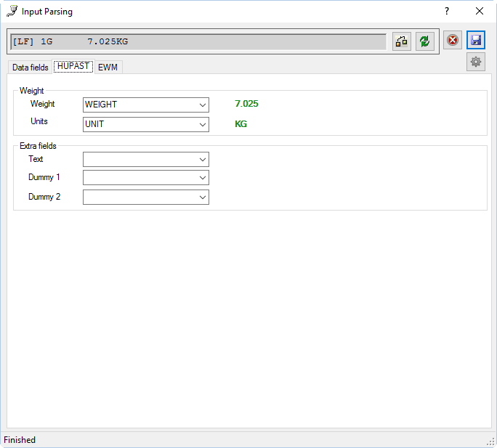Click the parsed weight value 7.025
497x448 pixels.
246,104
